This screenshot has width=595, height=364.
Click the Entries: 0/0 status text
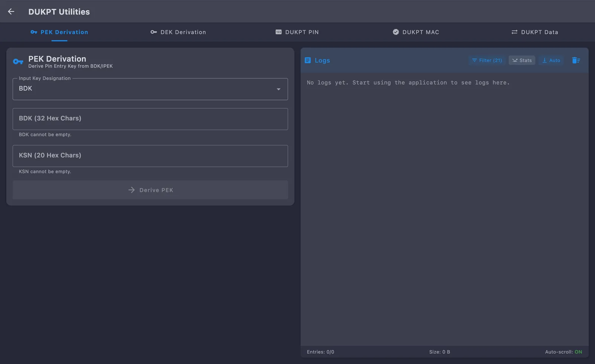coord(321,352)
